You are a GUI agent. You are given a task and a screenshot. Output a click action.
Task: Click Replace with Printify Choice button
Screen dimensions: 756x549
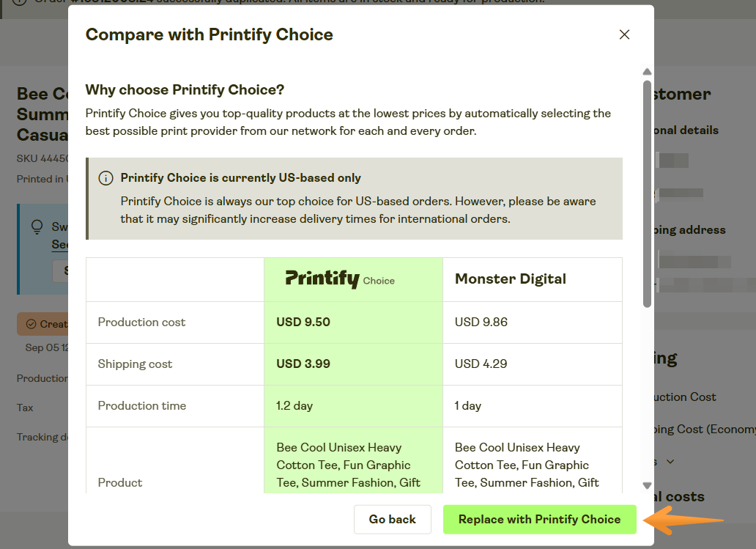539,520
